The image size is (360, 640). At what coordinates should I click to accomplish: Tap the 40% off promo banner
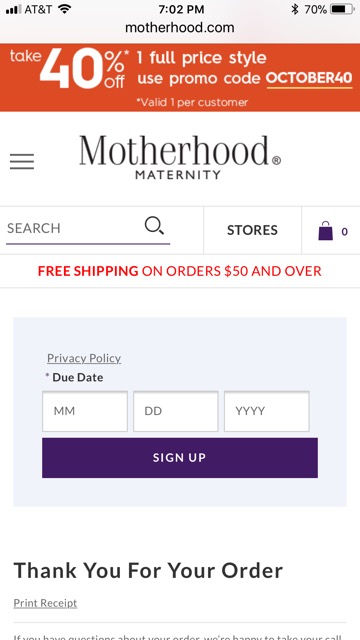180,77
